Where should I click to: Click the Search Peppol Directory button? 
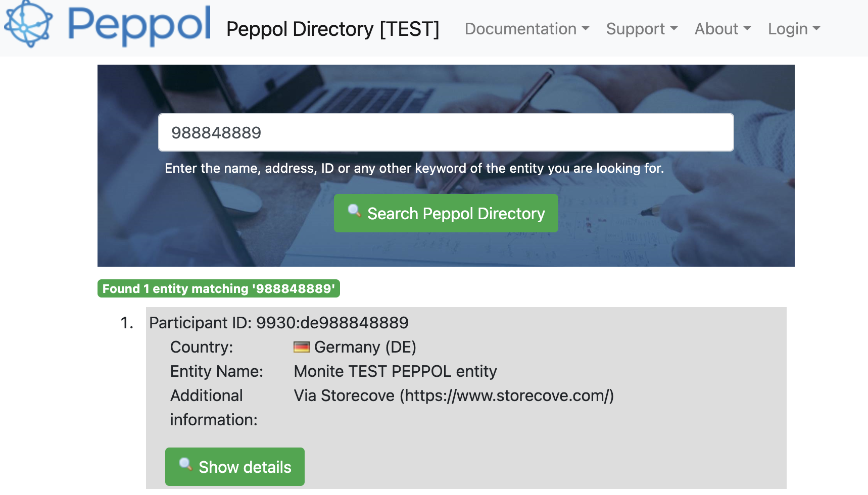(446, 213)
